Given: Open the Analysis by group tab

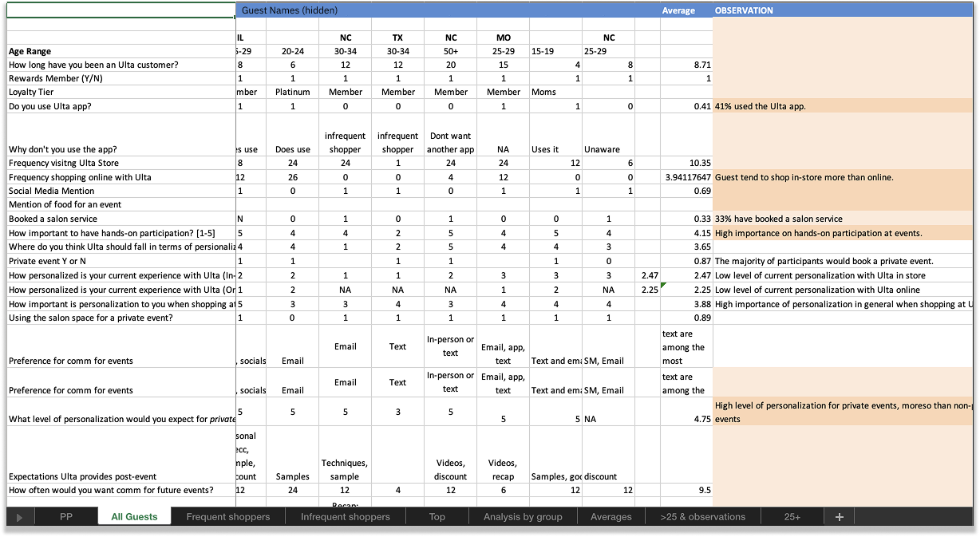Looking at the screenshot, I should click(x=522, y=517).
